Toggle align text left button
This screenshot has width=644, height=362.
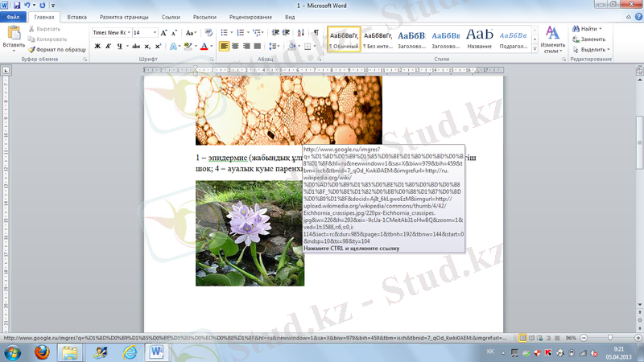(x=224, y=47)
